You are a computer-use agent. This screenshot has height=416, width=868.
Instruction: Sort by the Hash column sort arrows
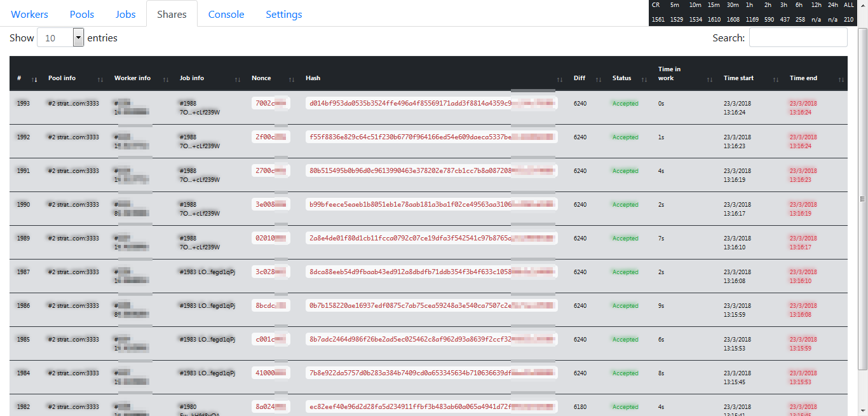tap(559, 78)
